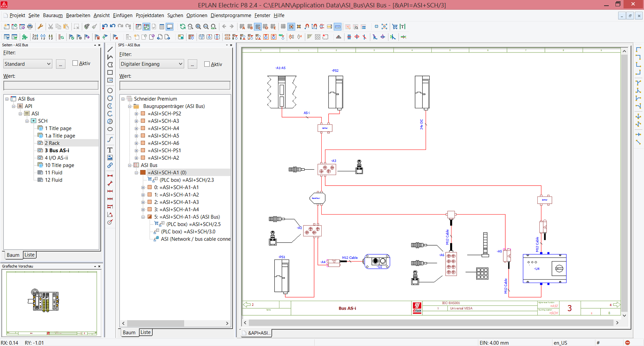Image resolution: width=644 pixels, height=346 pixels.
Task: Select the Zoom in magnifier icon
Action: [x=198, y=26]
